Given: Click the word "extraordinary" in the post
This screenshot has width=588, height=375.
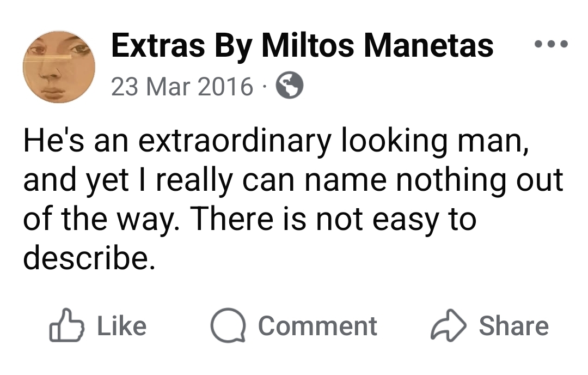Looking at the screenshot, I should click(235, 142).
